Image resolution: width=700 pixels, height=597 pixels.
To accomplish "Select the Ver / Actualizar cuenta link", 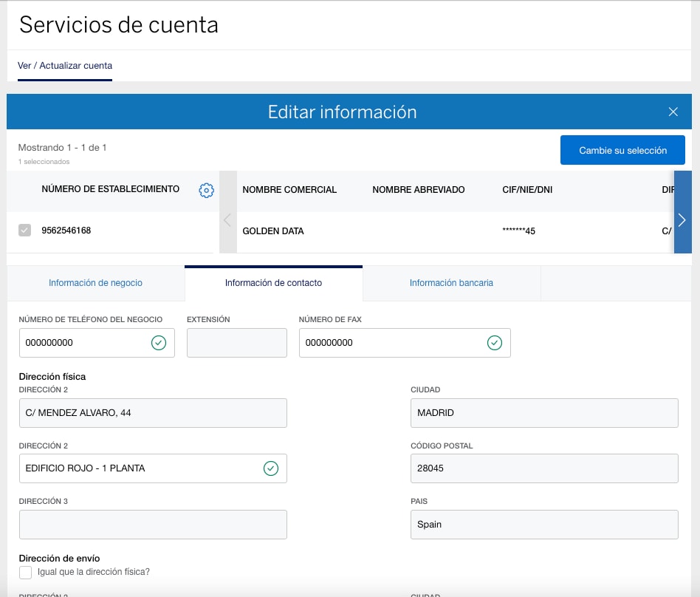I will pyautogui.click(x=65, y=64).
